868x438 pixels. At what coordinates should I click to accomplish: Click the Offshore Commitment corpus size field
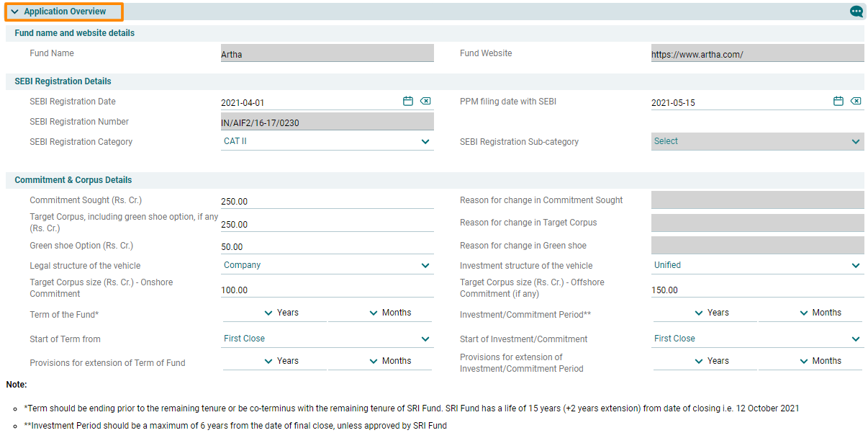[x=757, y=290]
